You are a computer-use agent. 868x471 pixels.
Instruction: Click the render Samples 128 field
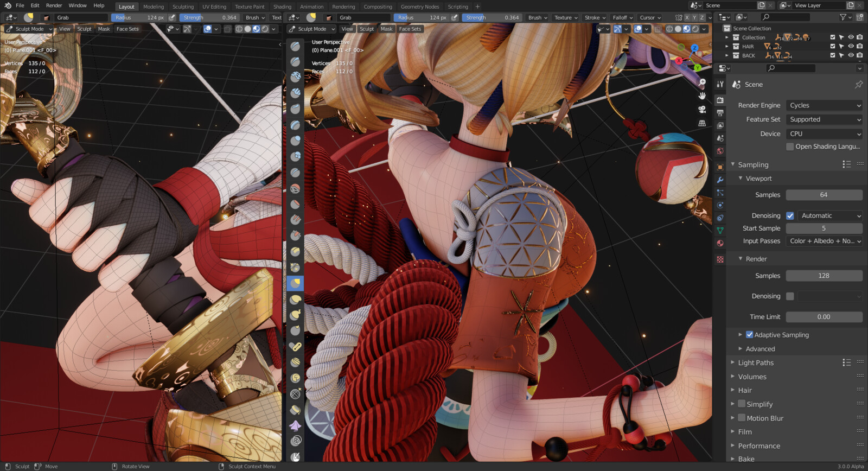click(824, 276)
